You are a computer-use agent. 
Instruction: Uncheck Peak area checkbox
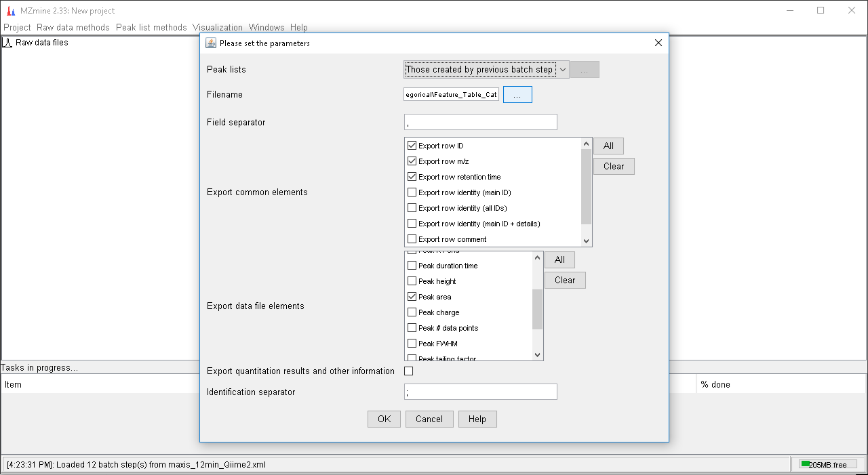(412, 297)
